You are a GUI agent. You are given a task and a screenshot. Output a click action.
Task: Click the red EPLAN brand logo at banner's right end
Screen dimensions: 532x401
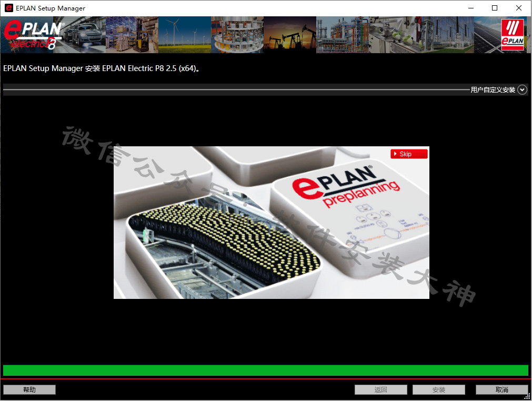pos(513,35)
